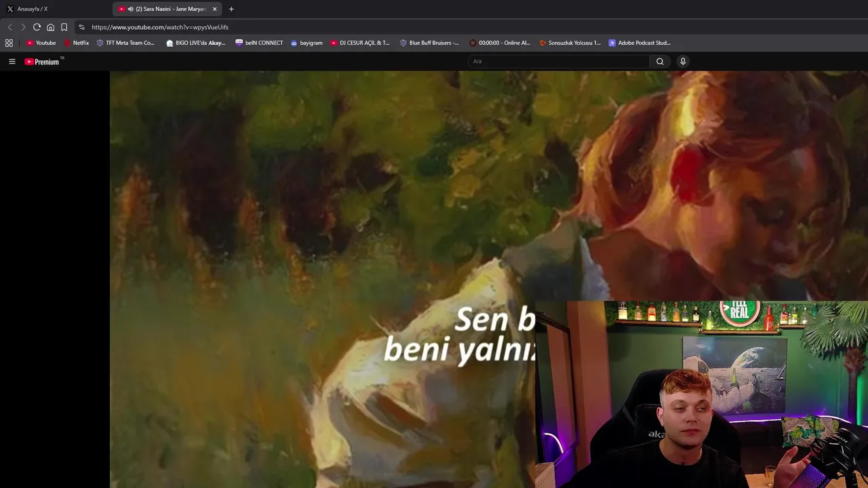Focus the address bar URL

(160, 27)
